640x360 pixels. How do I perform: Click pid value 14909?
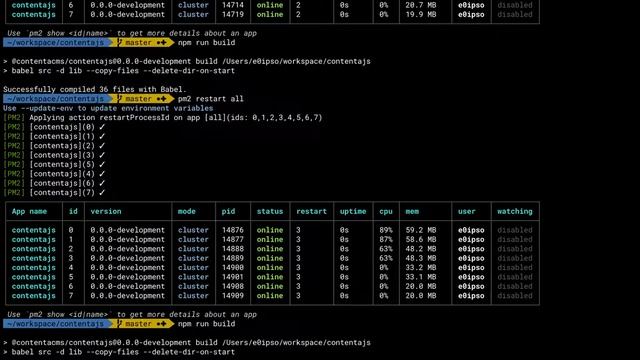[233, 296]
